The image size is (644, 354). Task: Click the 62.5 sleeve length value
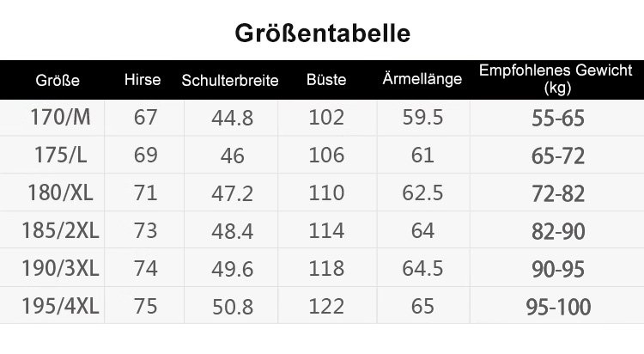pyautogui.click(x=422, y=193)
